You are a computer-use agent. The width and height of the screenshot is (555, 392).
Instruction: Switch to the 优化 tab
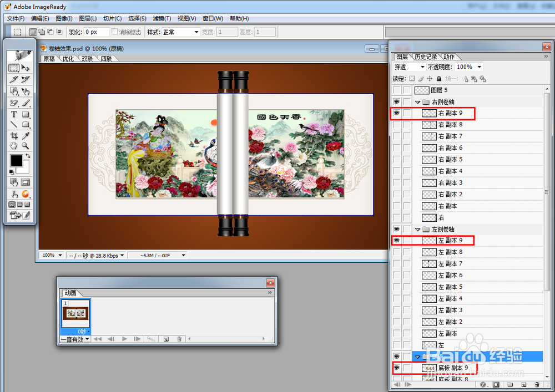[x=68, y=59]
